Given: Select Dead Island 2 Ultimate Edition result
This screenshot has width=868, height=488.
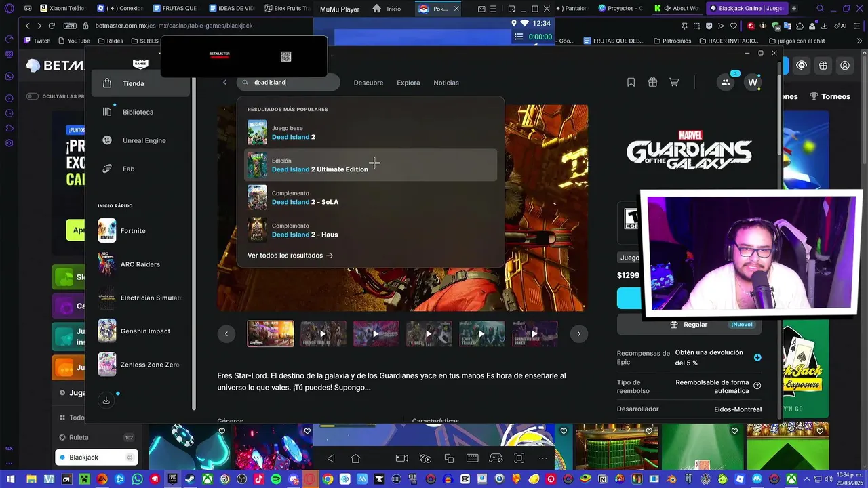Looking at the screenshot, I should pyautogui.click(x=370, y=165).
